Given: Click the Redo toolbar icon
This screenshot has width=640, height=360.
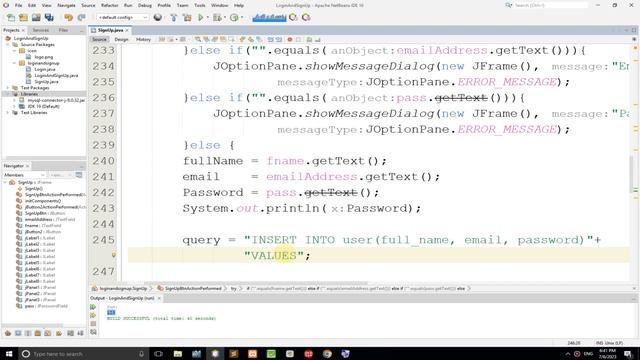Looking at the screenshot, I should [81, 18].
